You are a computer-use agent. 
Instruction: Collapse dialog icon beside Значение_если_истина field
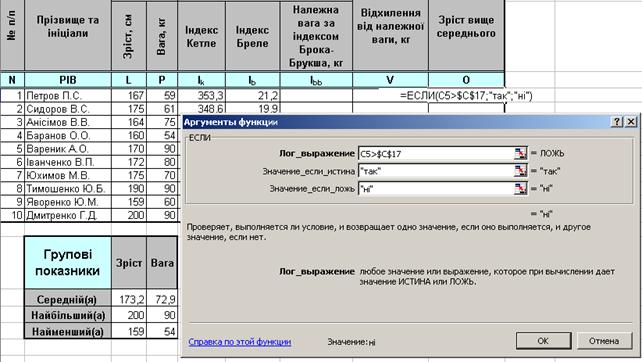[520, 171]
